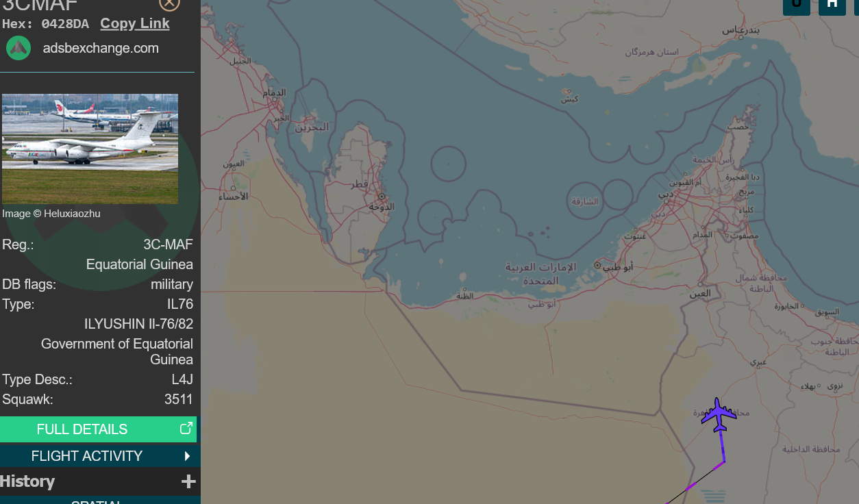Screen dimensions: 859x504
Task: Click the الدوحة (Doha) map label
Action: coord(380,205)
